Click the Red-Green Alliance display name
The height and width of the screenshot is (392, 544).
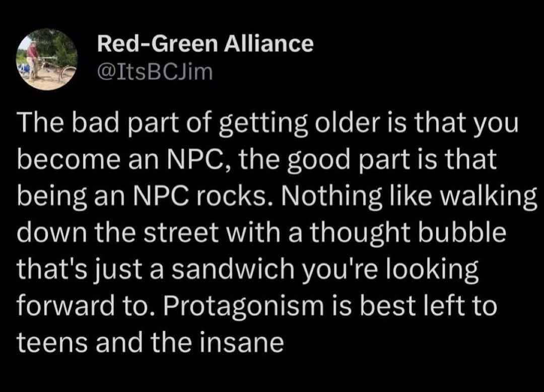pos(205,44)
